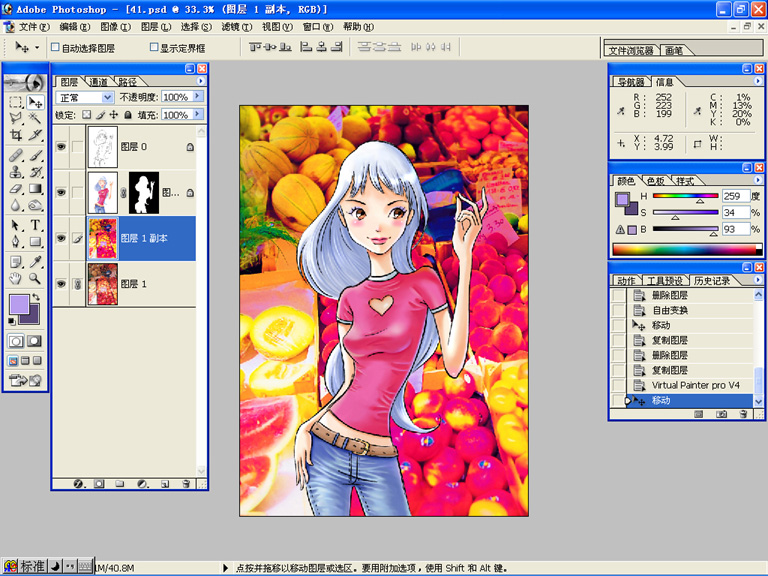Select the Healing Brush tool
Screen dimensions: 768x576
(x=16, y=156)
